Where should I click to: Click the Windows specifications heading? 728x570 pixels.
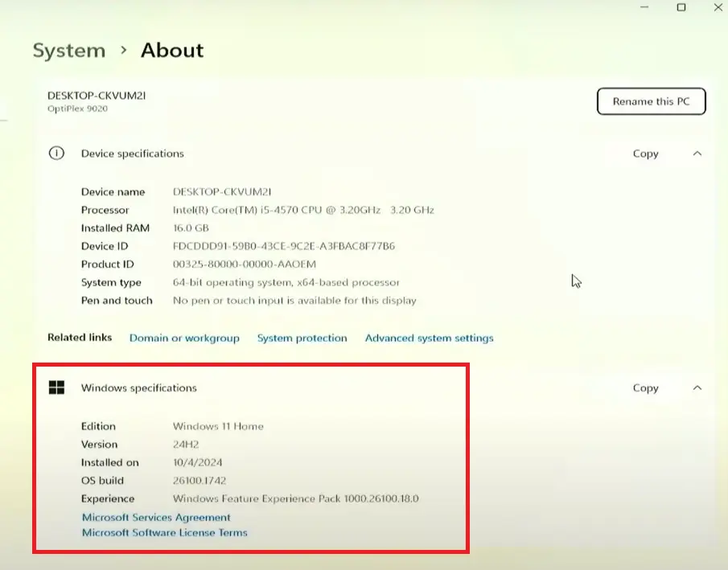coord(139,388)
